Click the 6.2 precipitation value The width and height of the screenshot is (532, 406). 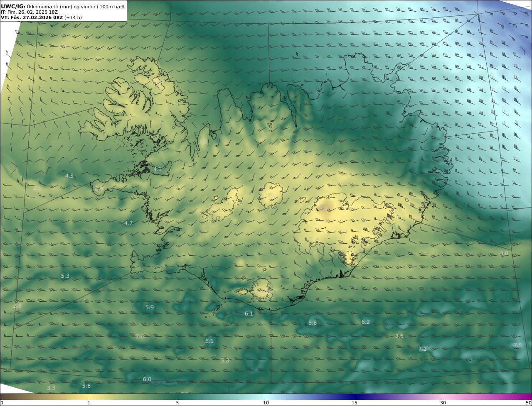click(x=366, y=322)
